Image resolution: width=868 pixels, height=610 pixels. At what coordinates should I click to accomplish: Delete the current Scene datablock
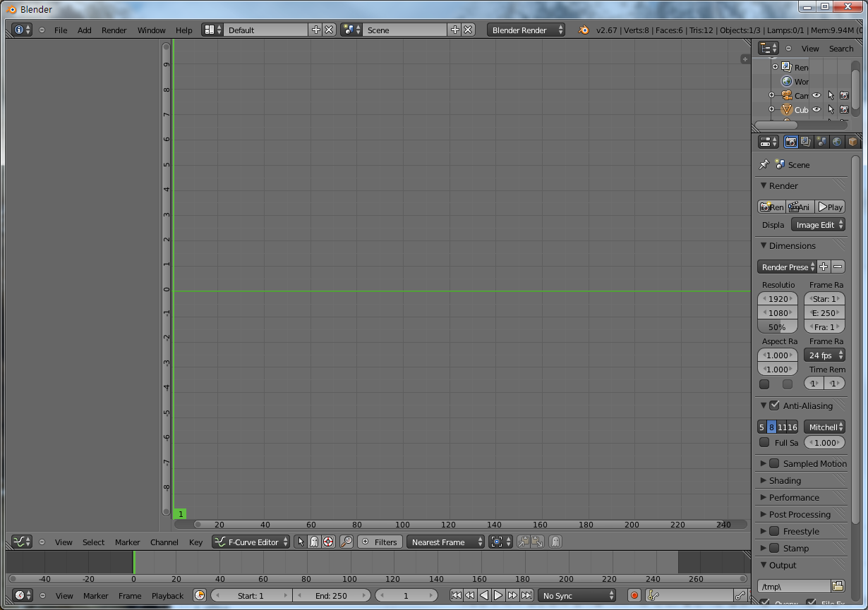click(x=468, y=30)
